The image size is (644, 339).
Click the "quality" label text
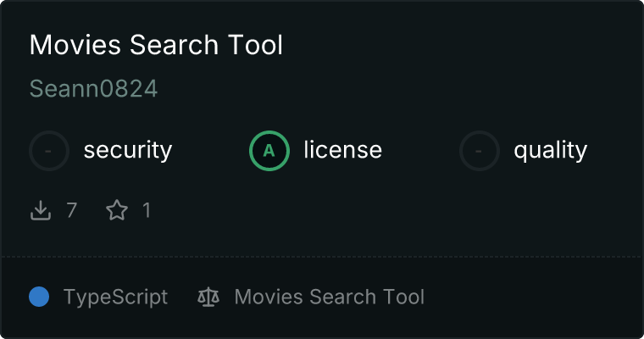tap(550, 151)
